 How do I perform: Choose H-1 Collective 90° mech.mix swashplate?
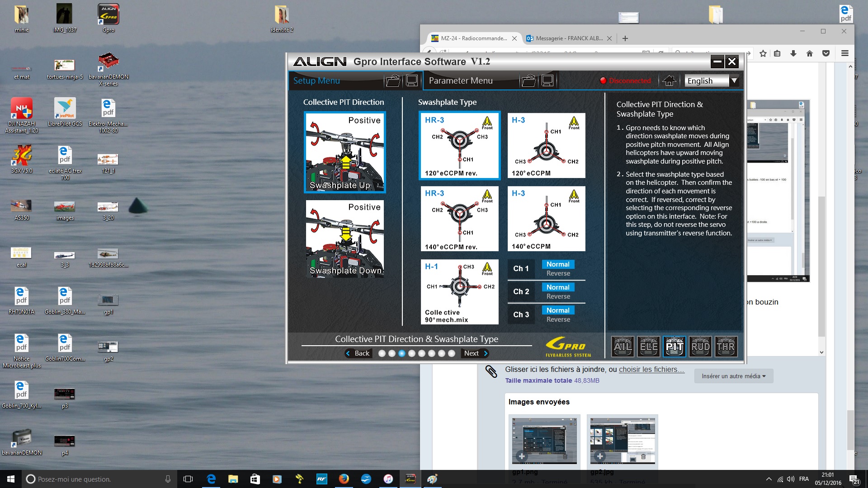tap(460, 292)
